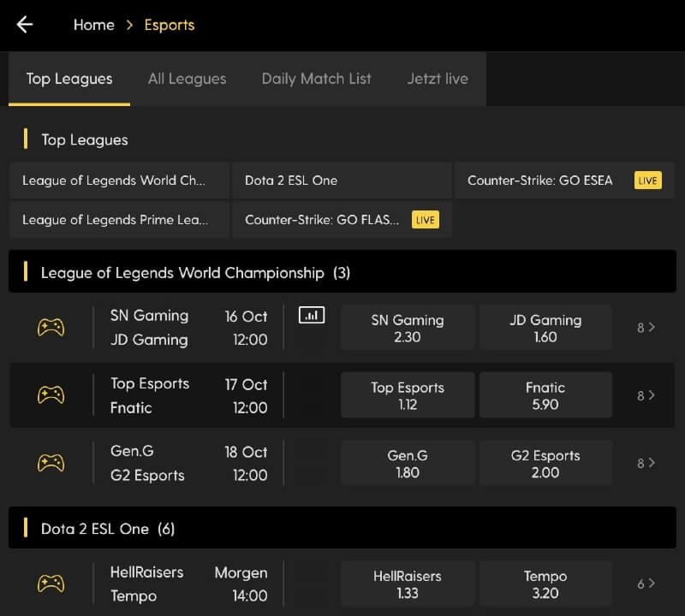Click gamepad icon for SN Gaming match
Image resolution: width=685 pixels, height=616 pixels.
click(x=51, y=328)
